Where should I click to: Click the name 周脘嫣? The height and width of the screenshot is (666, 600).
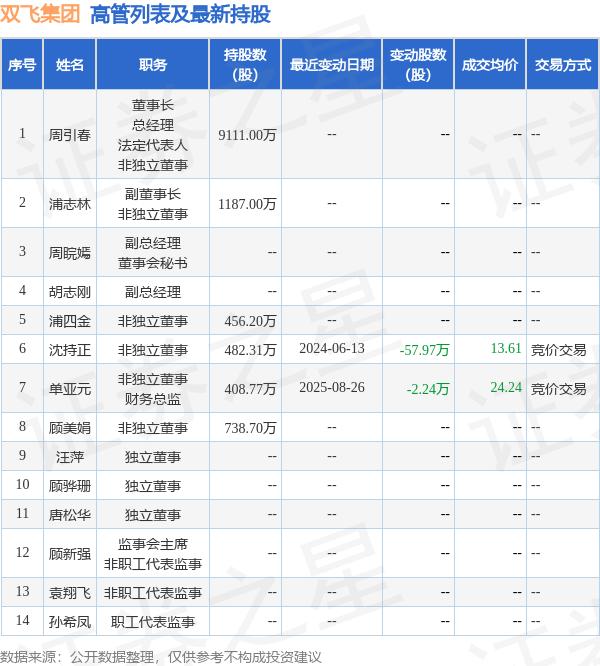click(x=70, y=253)
